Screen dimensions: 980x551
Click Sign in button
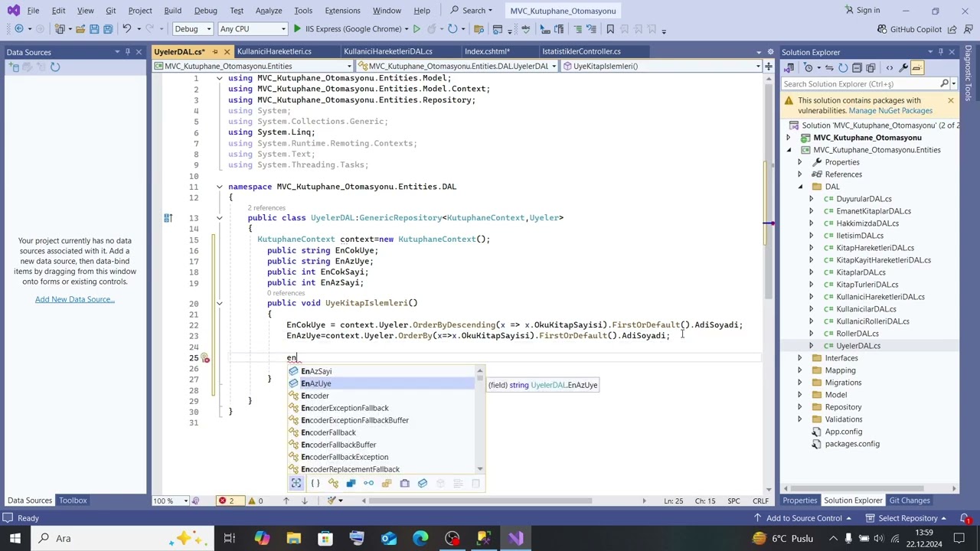(x=862, y=11)
